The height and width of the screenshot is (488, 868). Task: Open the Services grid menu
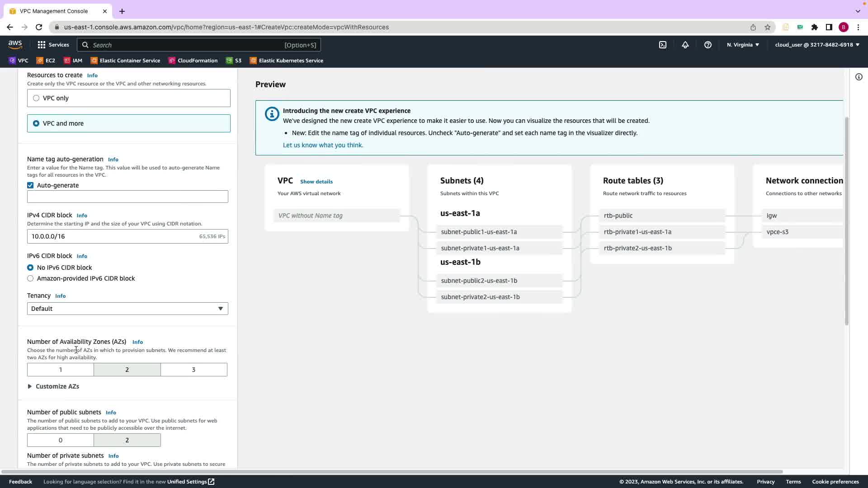tap(53, 45)
